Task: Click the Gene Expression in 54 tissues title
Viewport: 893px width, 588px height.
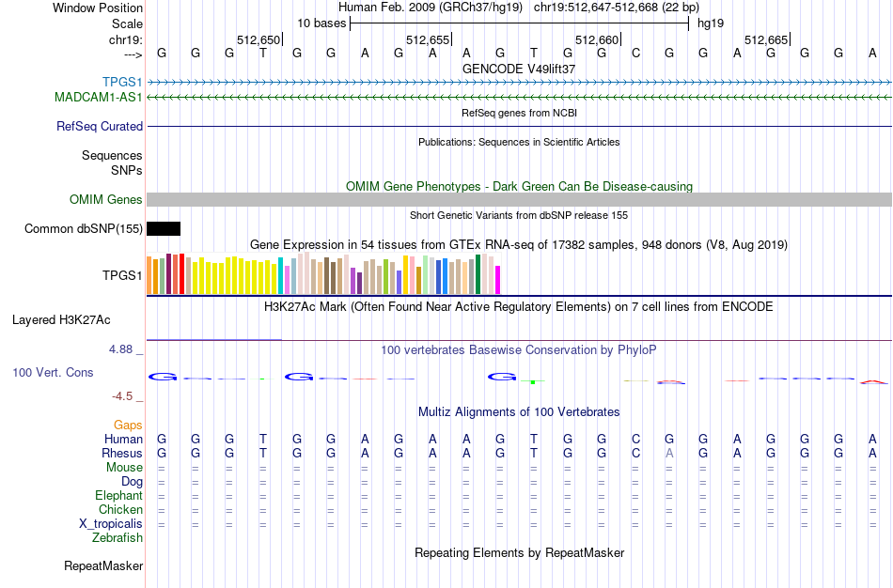Action: (x=519, y=245)
